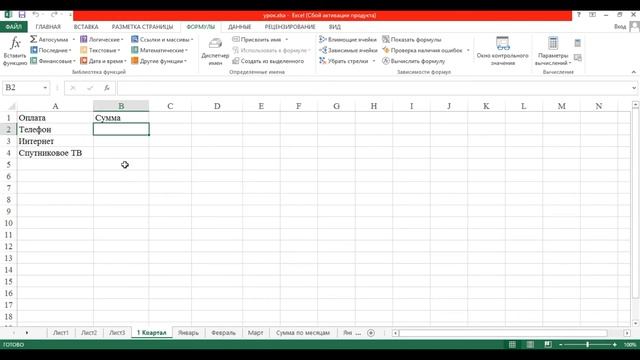The image size is (640, 360).
Task: Click zoom out minus button
Action: pyautogui.click(x=560, y=345)
